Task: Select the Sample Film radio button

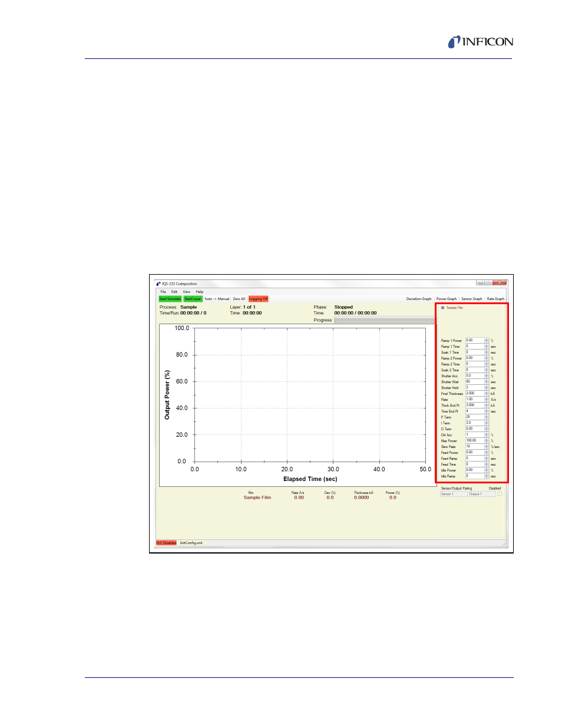Action: (x=443, y=308)
